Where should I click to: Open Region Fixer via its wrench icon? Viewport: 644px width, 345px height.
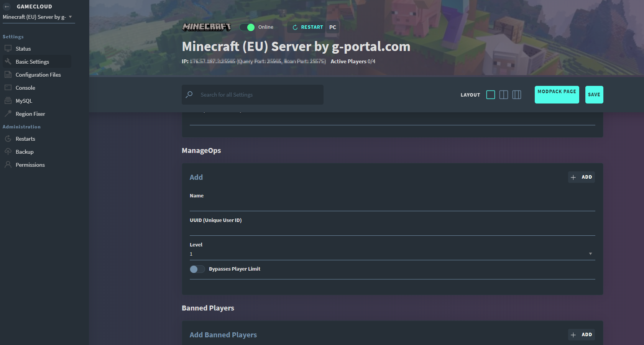click(8, 113)
